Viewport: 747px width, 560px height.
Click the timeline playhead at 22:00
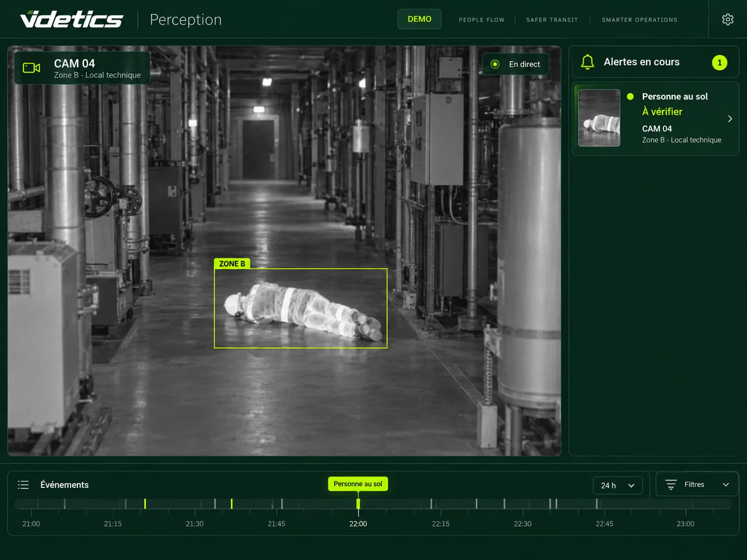(358, 505)
